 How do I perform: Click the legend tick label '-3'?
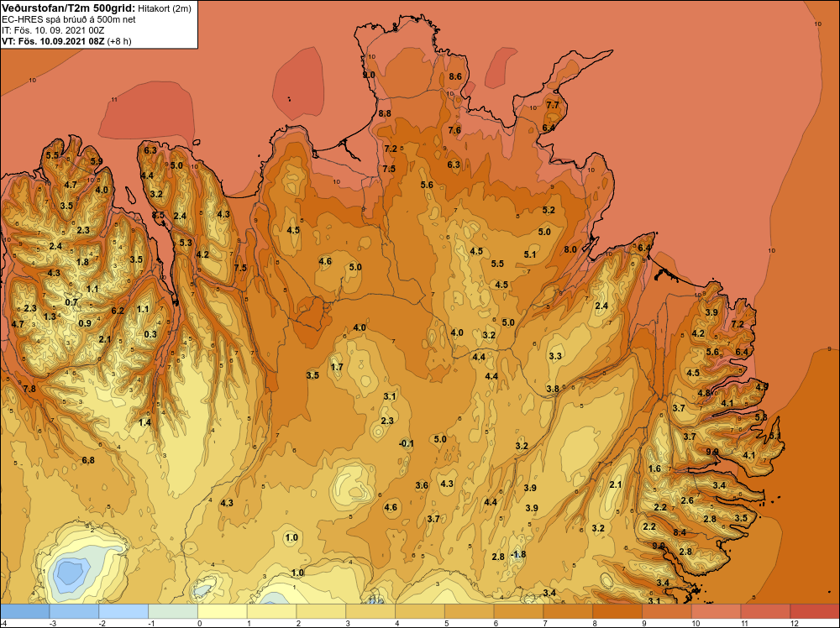52,623
